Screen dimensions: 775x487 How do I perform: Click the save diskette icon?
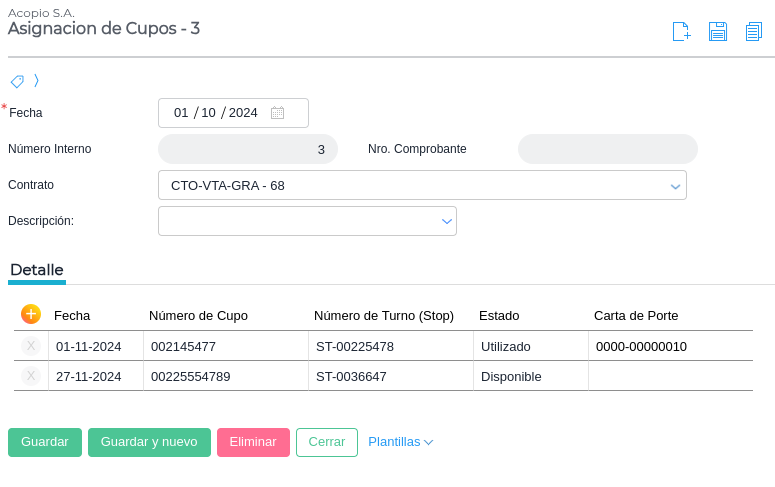point(717,31)
